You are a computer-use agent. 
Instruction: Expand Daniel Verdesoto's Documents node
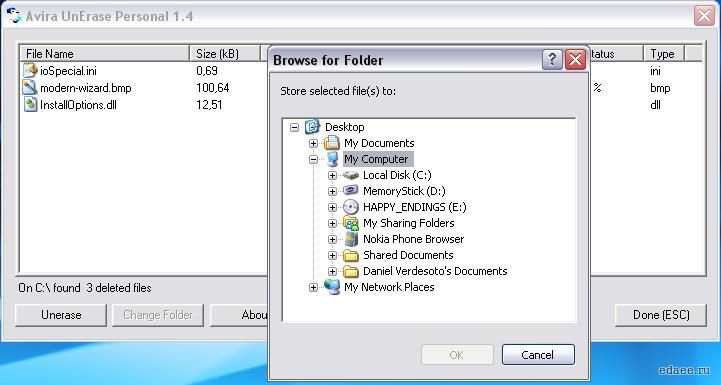[x=332, y=271]
